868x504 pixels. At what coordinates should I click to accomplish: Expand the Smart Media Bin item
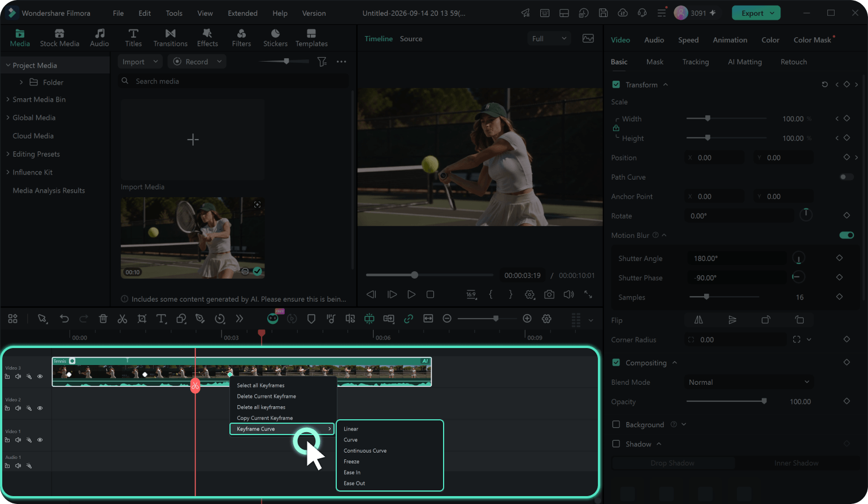click(8, 99)
